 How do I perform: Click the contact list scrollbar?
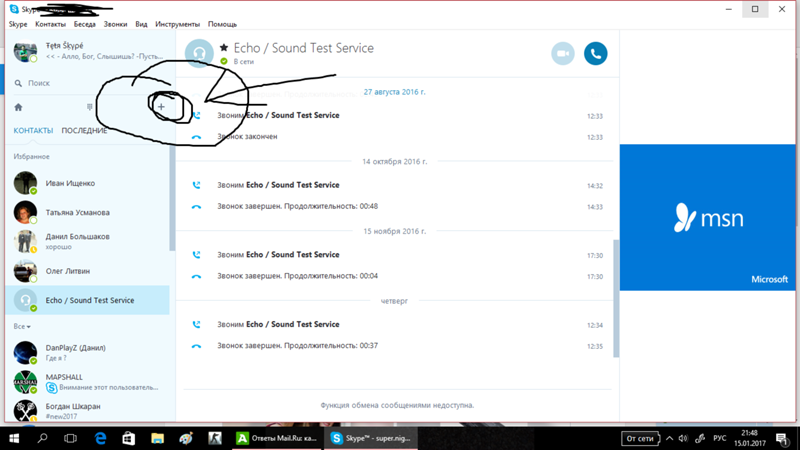tap(172, 199)
